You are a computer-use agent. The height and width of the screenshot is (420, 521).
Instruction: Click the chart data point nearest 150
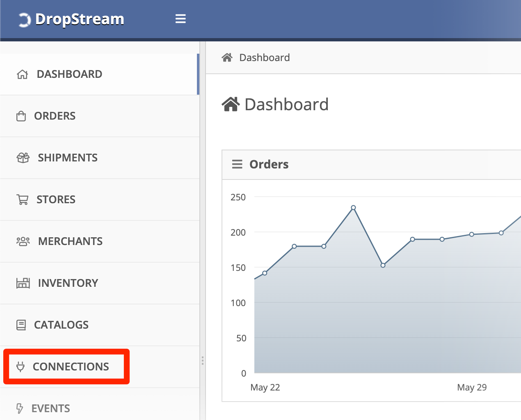[383, 266]
